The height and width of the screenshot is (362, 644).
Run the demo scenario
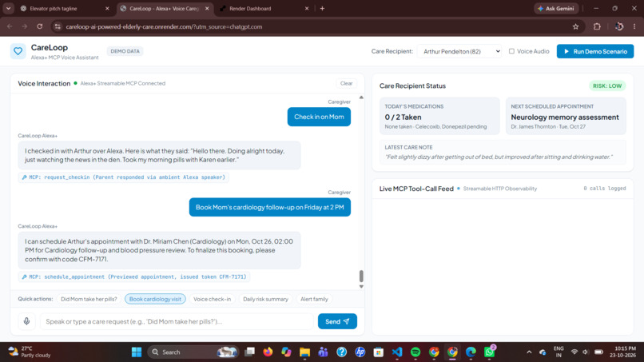(594, 51)
